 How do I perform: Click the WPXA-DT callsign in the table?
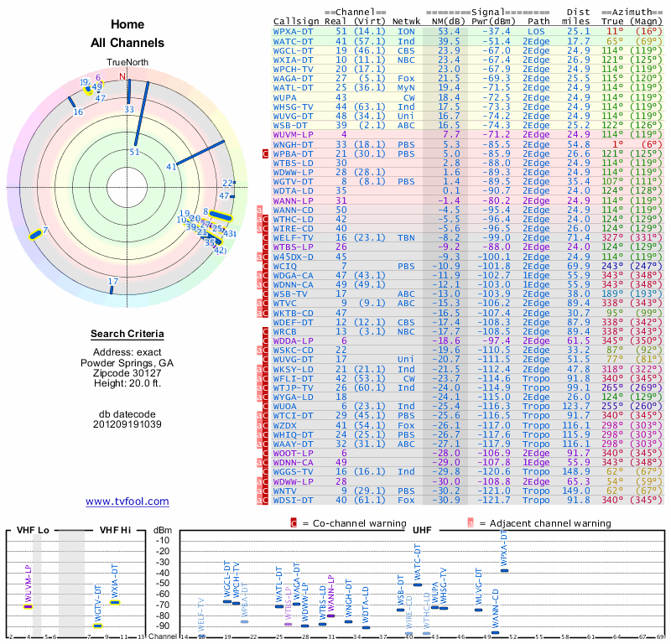(293, 32)
